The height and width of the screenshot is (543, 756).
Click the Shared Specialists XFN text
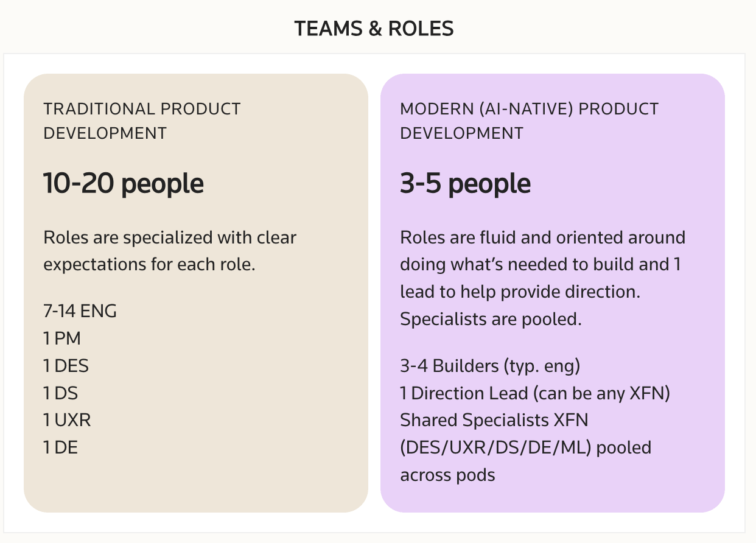point(494,420)
